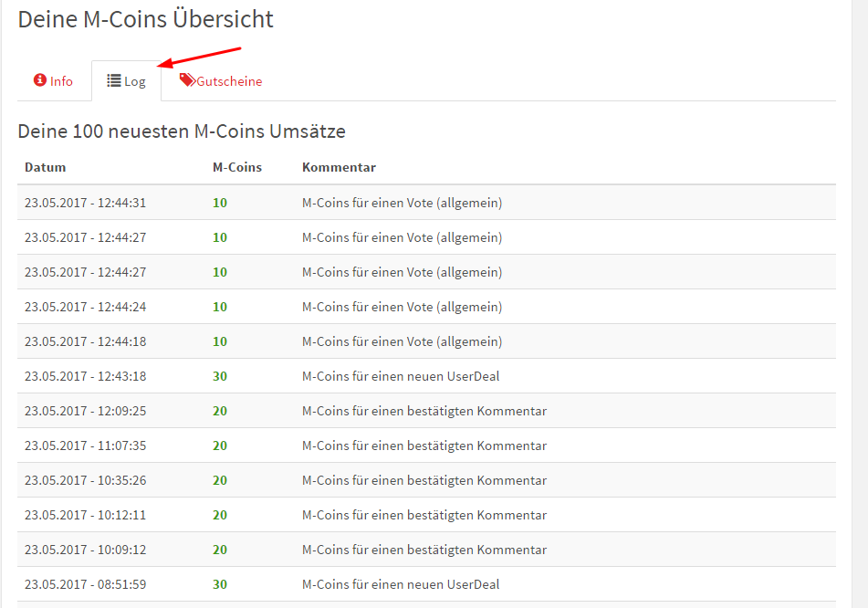Click the Datum column header
Viewport: 868px width, 608px height.
coord(46,167)
